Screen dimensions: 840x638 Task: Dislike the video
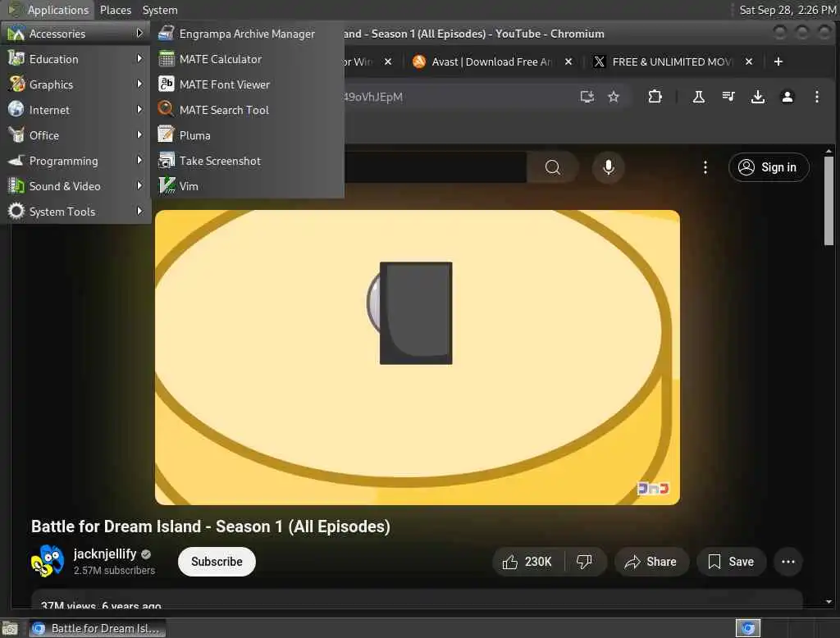click(584, 562)
